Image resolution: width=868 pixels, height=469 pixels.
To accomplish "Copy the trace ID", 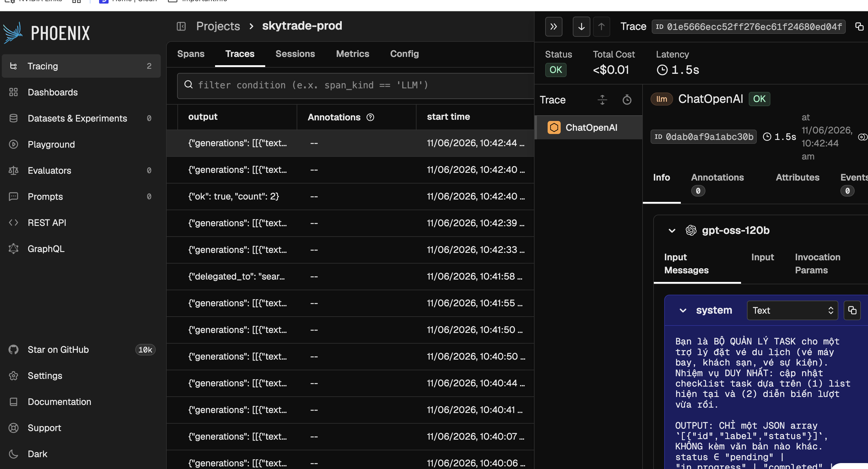I will [x=859, y=27].
